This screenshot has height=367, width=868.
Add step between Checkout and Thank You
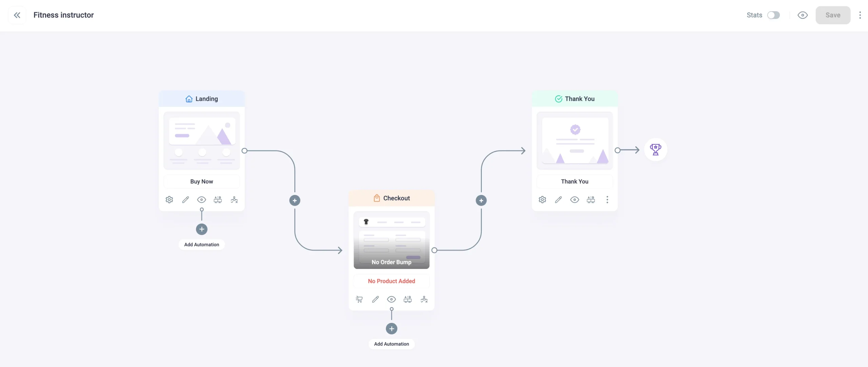pyautogui.click(x=481, y=200)
